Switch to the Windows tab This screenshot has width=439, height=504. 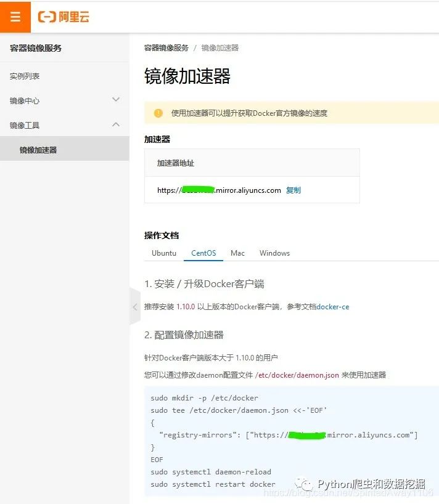pos(274,253)
